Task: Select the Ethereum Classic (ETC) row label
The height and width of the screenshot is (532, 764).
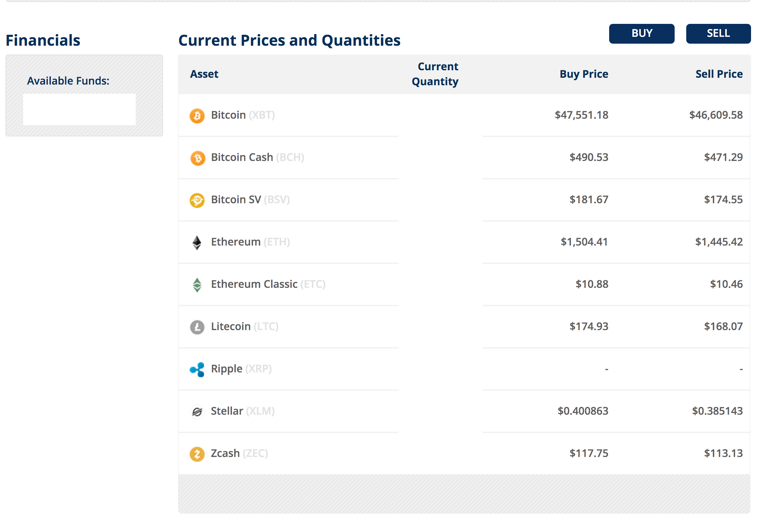Action: pyautogui.click(x=268, y=284)
